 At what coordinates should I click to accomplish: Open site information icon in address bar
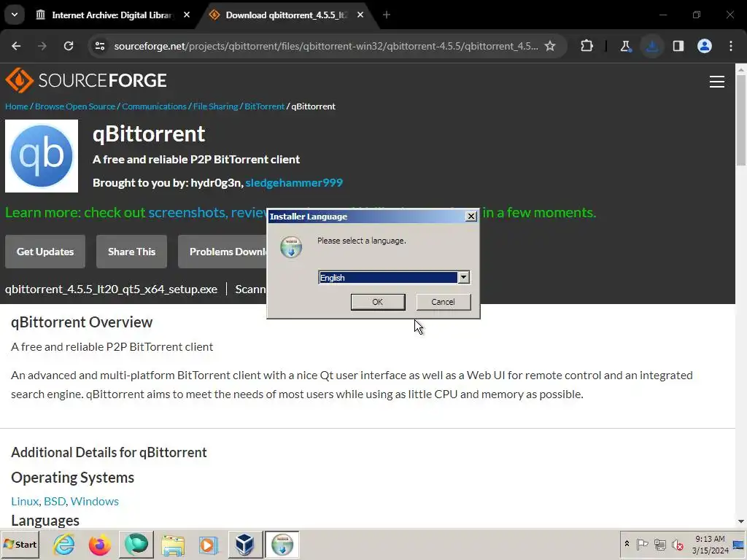tap(100, 46)
